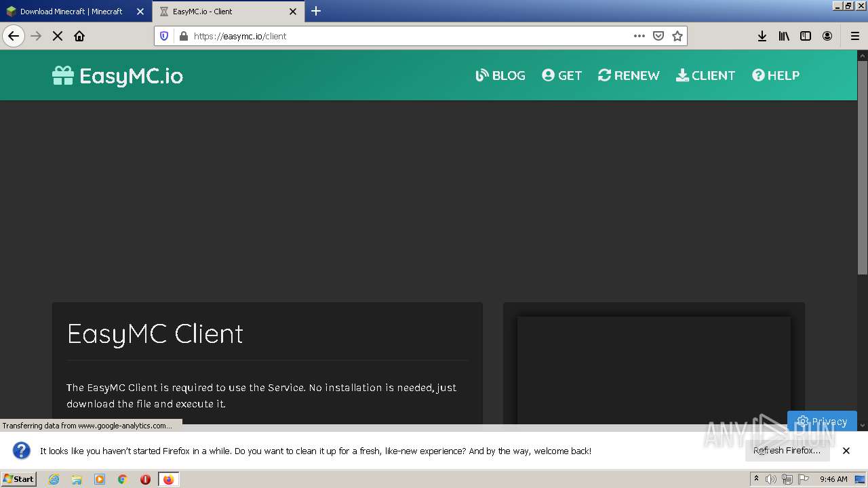Open Firefox hamburger menu

coord(854,36)
